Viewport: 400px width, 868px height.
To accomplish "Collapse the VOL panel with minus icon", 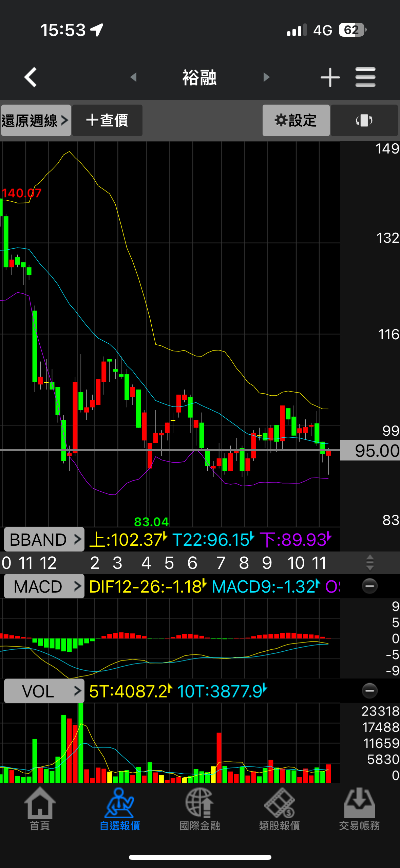I will (x=369, y=690).
